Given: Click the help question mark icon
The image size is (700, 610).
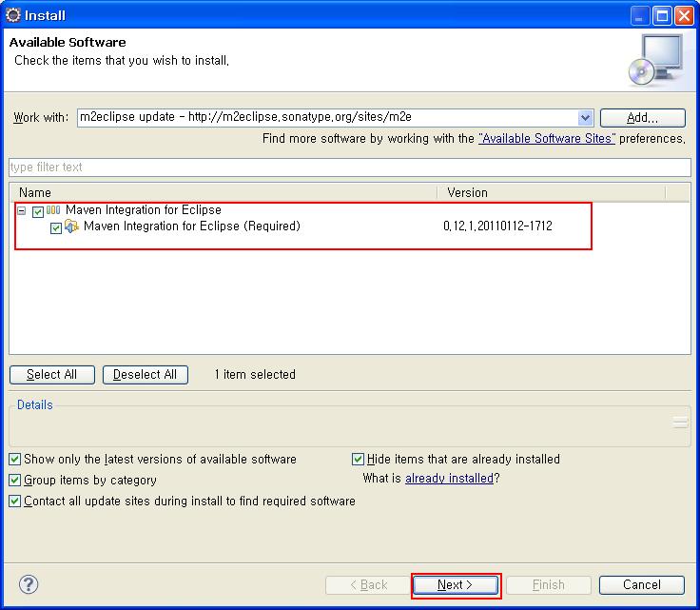Looking at the screenshot, I should [x=29, y=584].
